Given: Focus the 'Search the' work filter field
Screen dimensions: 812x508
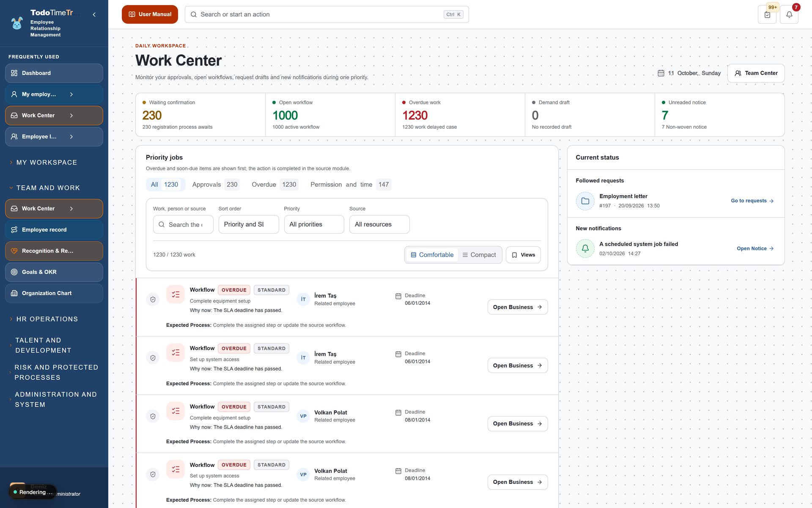Looking at the screenshot, I should coord(183,224).
